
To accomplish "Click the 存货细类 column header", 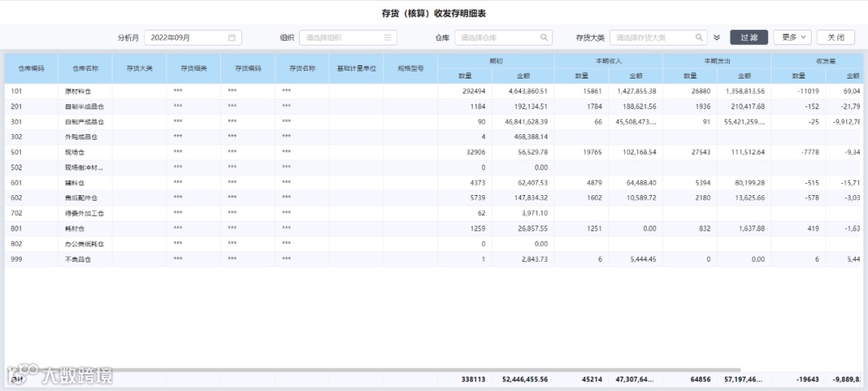I will click(x=194, y=68).
